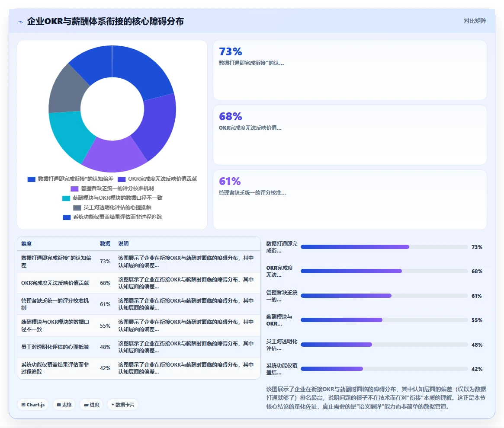Toggle legend swatch for 员工对透明化评估的心理抵触
Screen dimensions: 504x428
point(77,208)
